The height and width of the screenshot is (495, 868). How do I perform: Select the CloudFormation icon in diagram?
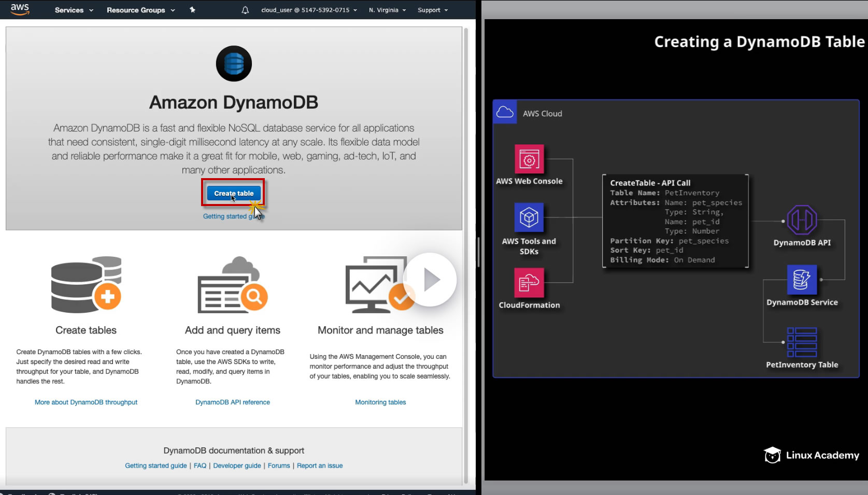[529, 282]
